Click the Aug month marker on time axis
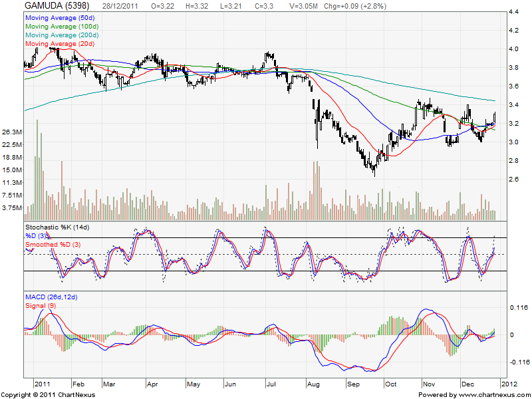 coord(314,384)
